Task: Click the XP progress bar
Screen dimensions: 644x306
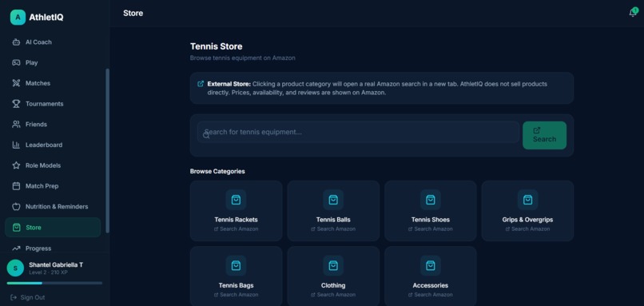Action: click(54, 283)
